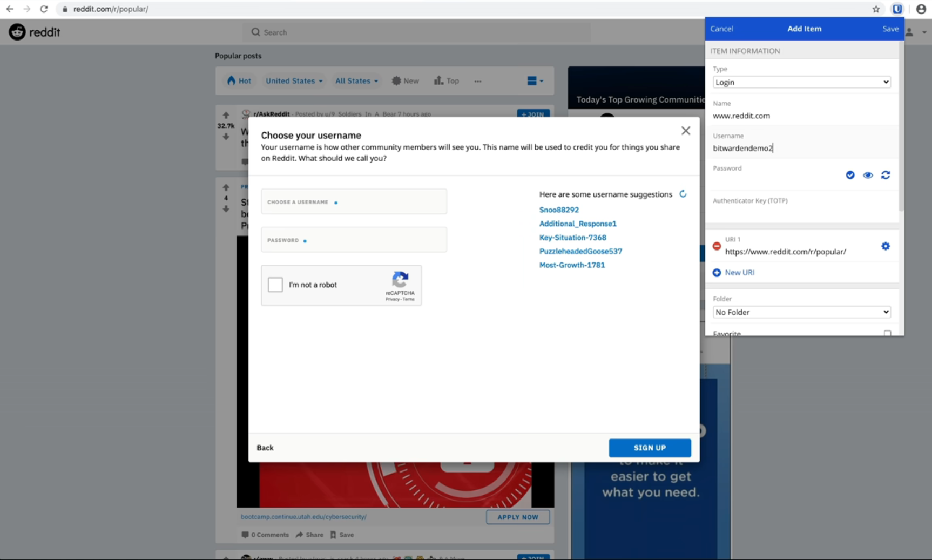The width and height of the screenshot is (932, 560).
Task: Bookmark page with the star icon
Action: [x=876, y=9]
